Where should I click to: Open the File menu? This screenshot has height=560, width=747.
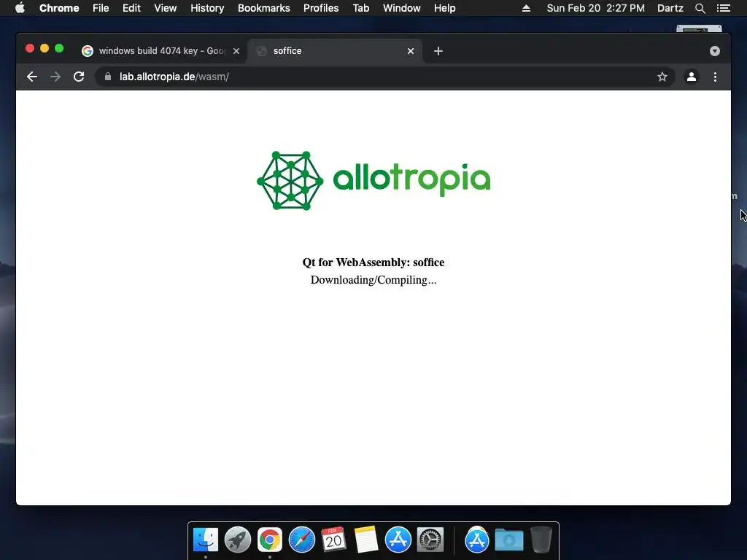click(x=101, y=8)
